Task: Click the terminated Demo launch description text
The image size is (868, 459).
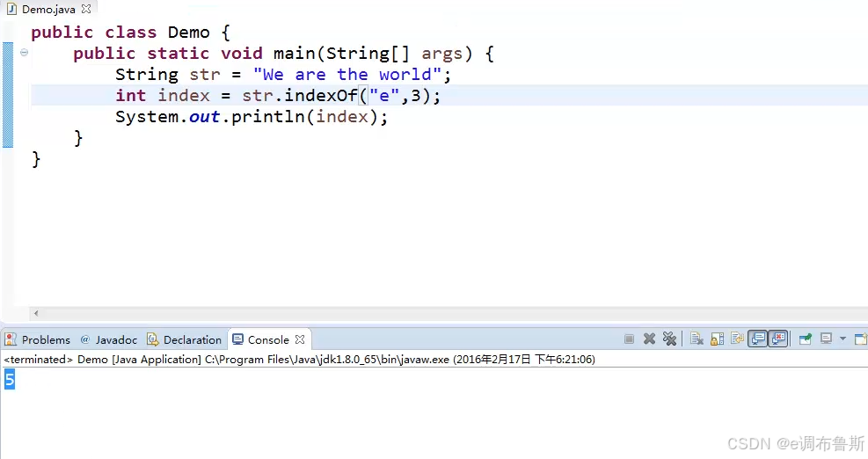Action: pyautogui.click(x=300, y=360)
